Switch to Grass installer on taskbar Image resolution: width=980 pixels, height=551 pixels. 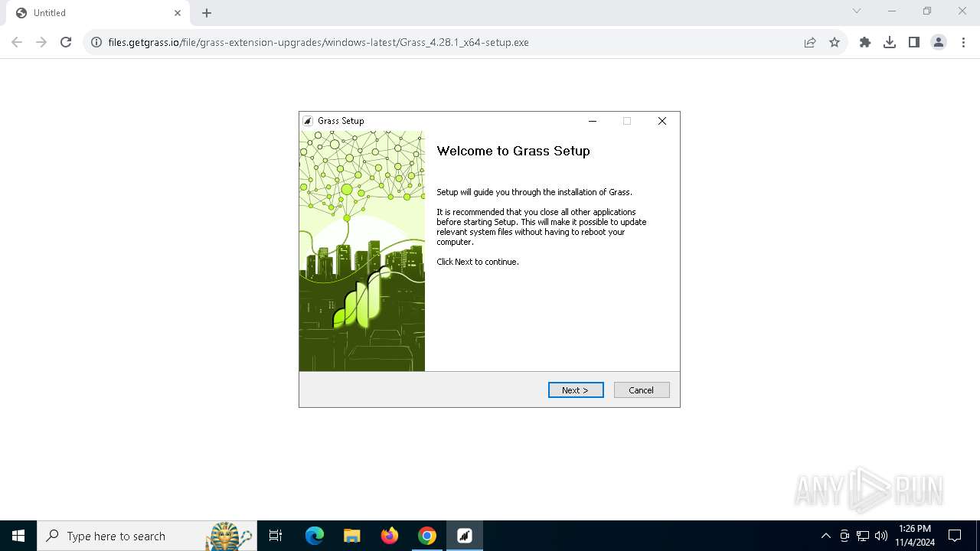[x=465, y=536]
